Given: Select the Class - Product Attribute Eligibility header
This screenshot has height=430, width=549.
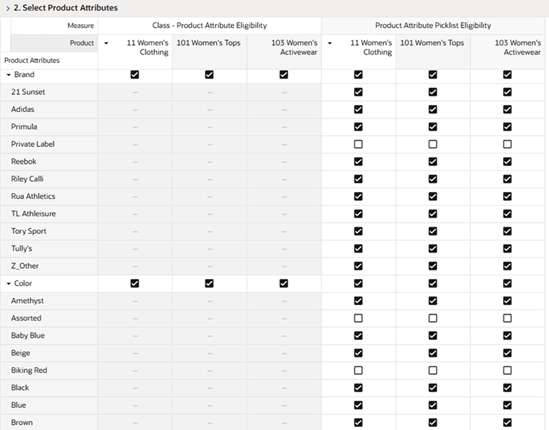Looking at the screenshot, I should point(209,26).
